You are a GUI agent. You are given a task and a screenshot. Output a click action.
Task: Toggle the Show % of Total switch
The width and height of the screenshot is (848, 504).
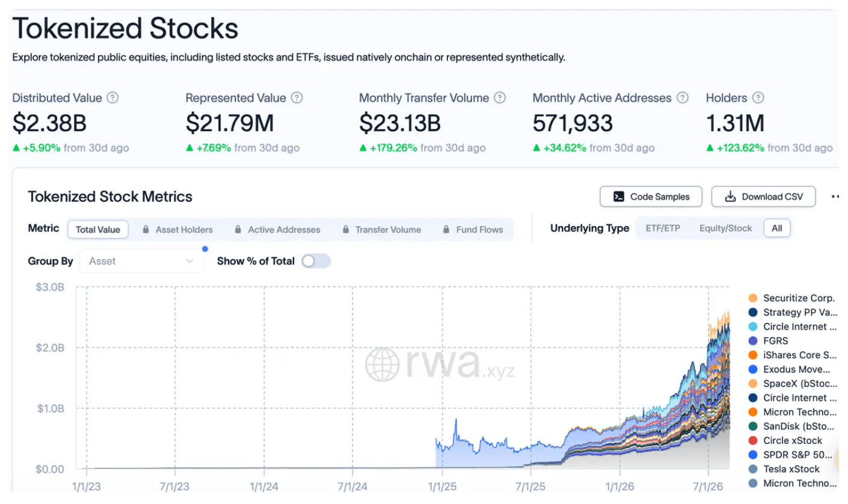(316, 261)
